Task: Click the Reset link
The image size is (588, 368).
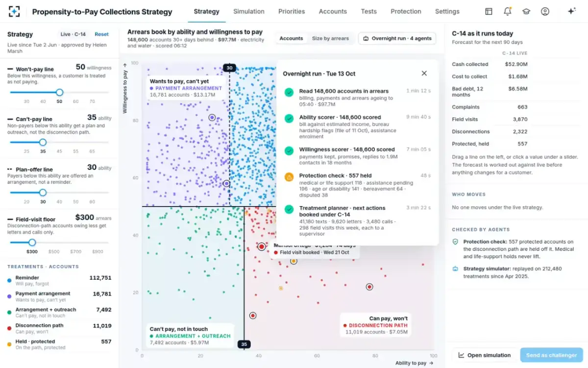Action: [x=101, y=34]
